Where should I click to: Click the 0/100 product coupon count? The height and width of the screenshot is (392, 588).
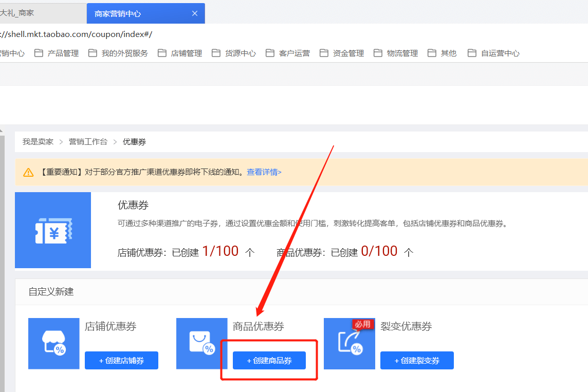[379, 251]
